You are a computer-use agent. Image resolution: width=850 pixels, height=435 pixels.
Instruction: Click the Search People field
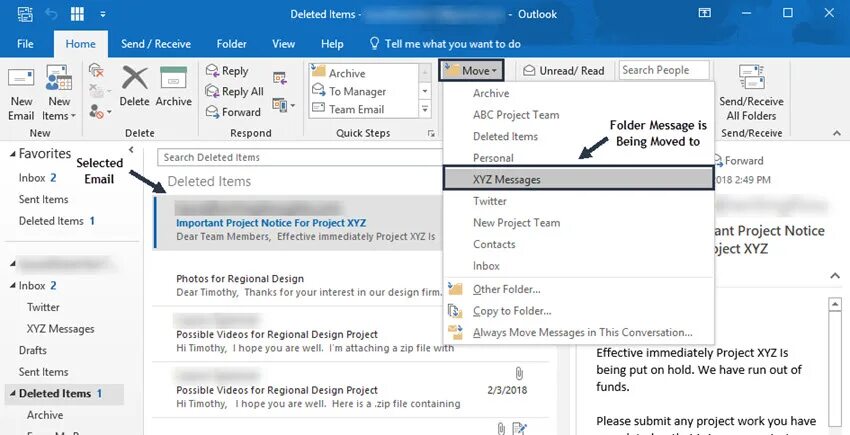664,70
